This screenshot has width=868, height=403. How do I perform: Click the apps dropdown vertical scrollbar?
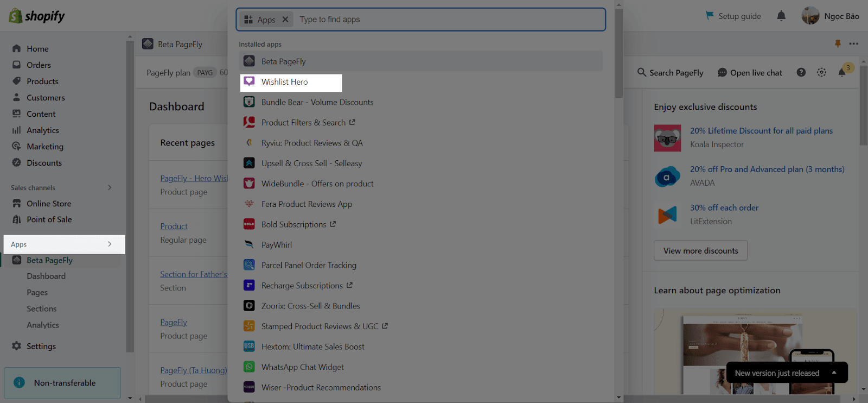[619, 54]
